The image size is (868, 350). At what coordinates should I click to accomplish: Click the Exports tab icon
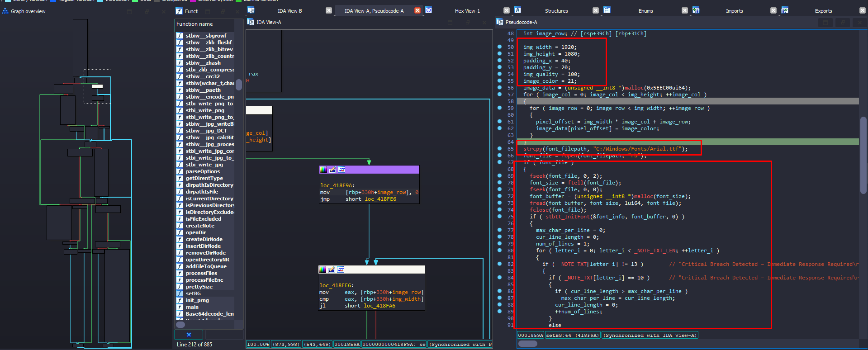point(785,10)
